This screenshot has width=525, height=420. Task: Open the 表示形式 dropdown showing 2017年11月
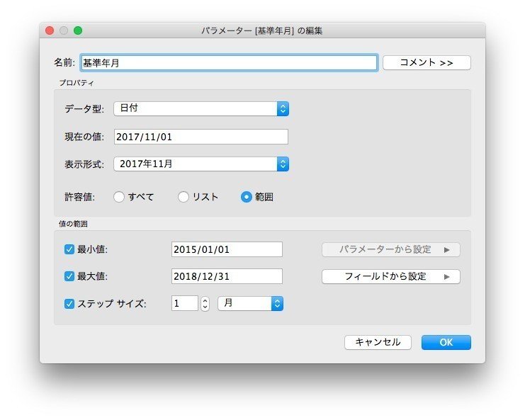pyautogui.click(x=201, y=164)
